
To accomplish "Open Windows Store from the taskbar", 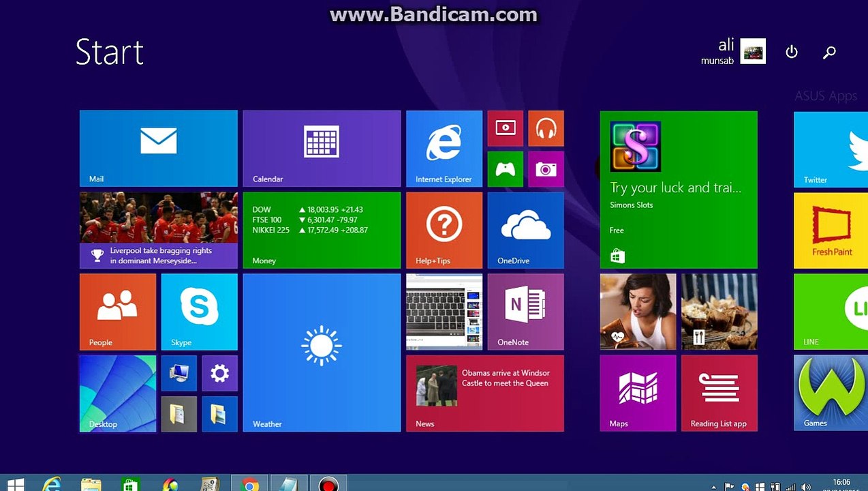I will point(130,484).
